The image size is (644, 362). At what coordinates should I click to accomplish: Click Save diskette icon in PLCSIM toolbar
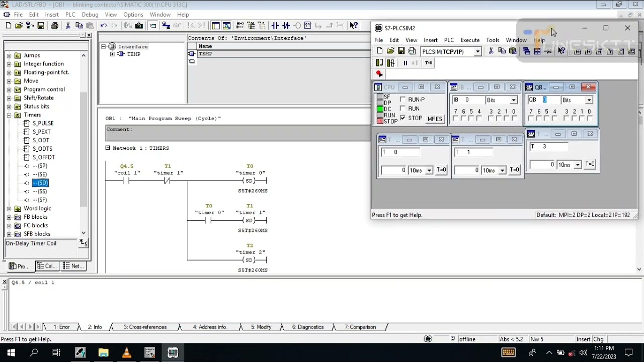(x=401, y=51)
